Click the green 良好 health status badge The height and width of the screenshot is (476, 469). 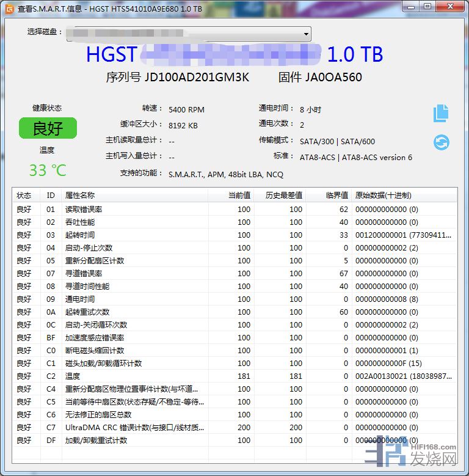(x=48, y=128)
